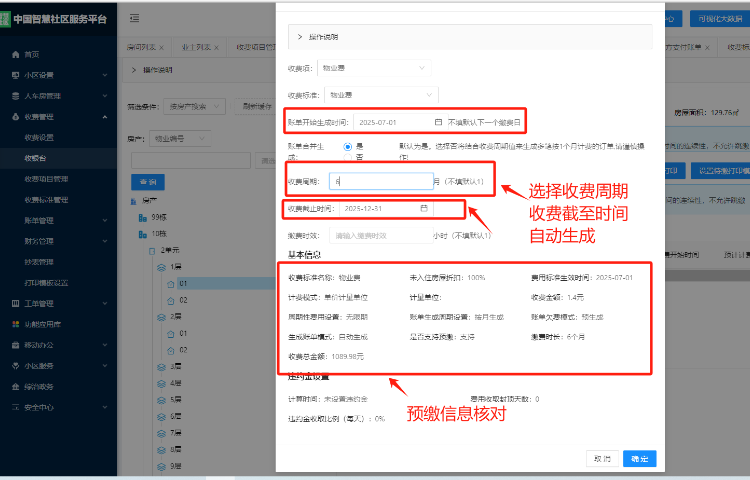Click the 安全中心 icon in sidebar
Viewport: 750px width, 480px height.
(15, 407)
